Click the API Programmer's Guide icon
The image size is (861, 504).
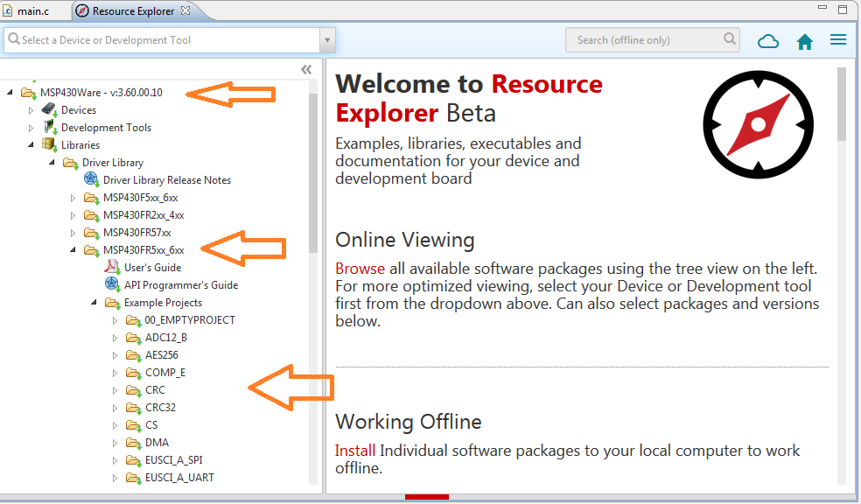112,284
